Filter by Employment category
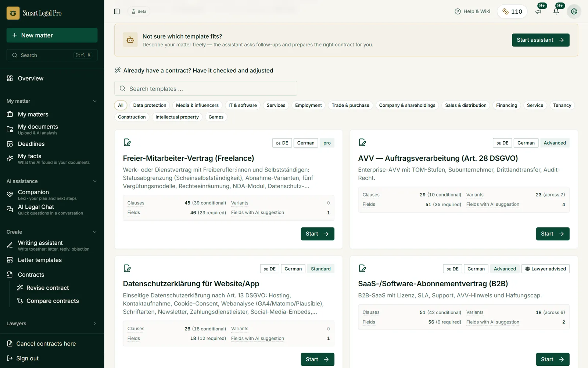 (x=308, y=105)
